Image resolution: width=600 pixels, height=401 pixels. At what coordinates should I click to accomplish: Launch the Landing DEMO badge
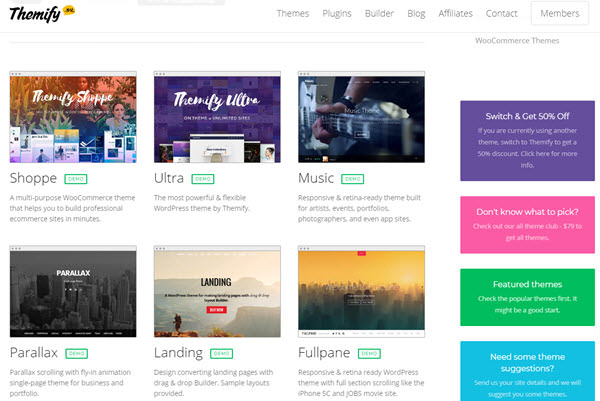tap(222, 354)
